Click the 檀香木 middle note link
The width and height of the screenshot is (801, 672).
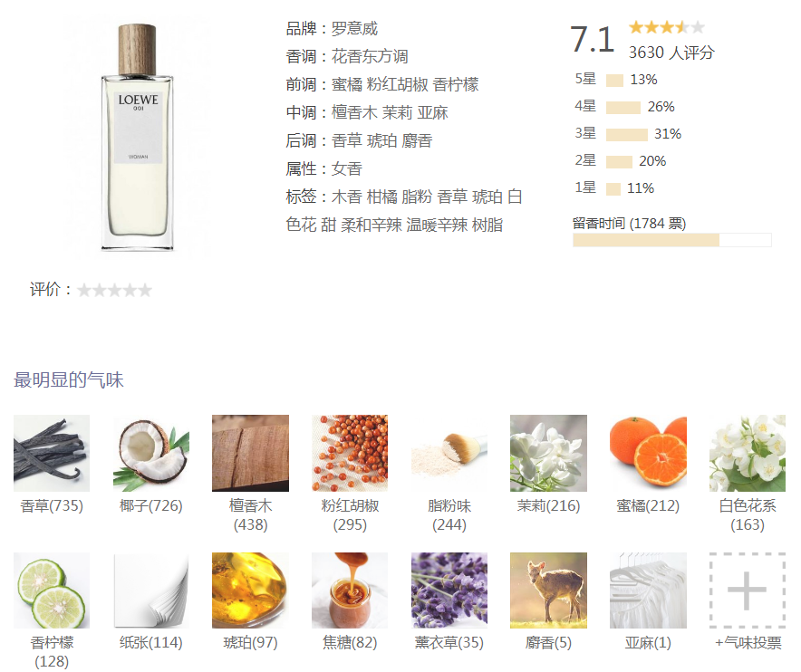[354, 113]
